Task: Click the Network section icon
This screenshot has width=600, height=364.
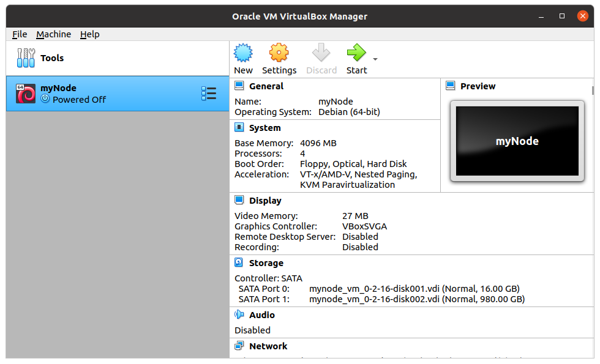Action: click(239, 346)
